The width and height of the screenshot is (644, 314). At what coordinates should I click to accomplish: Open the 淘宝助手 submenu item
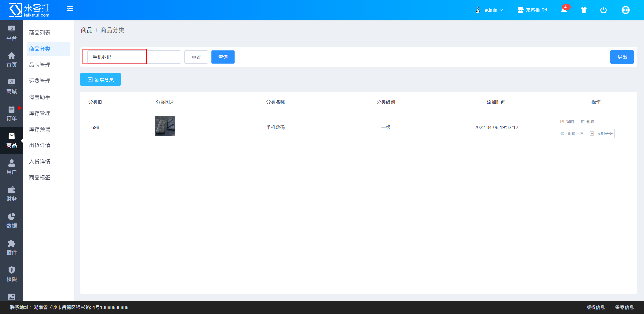click(49, 97)
